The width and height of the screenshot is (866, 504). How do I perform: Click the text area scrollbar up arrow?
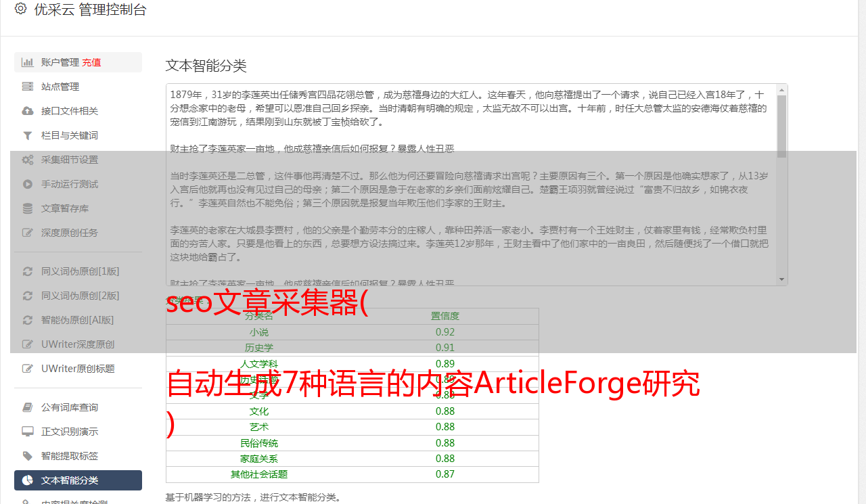click(x=782, y=89)
